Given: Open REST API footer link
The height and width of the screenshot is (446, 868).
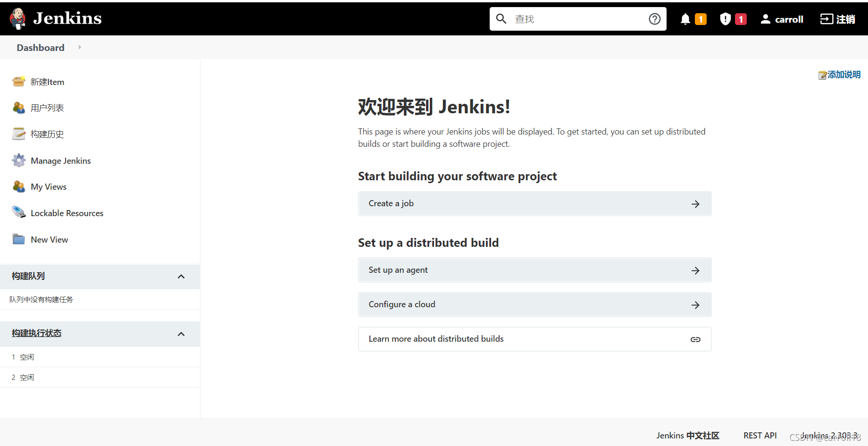Looking at the screenshot, I should tap(760, 436).
